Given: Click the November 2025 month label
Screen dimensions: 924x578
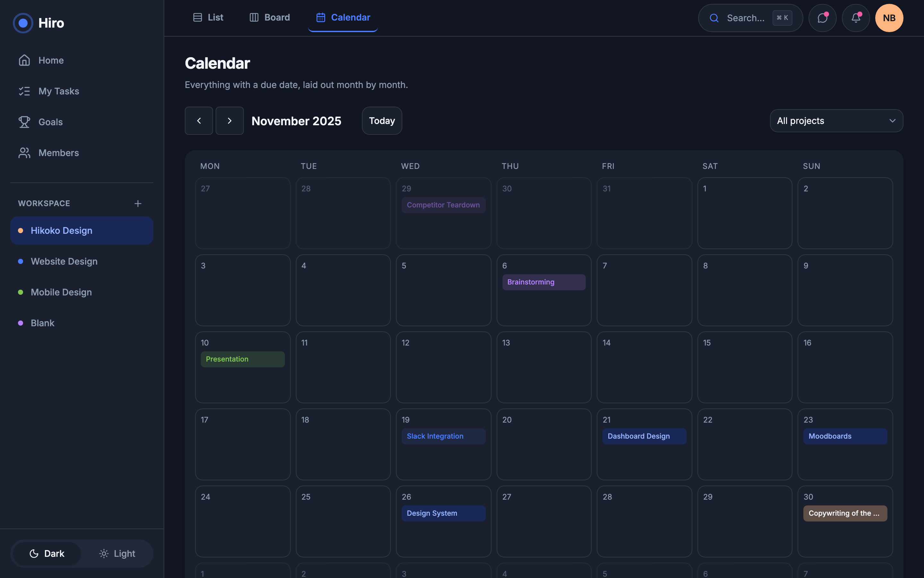Looking at the screenshot, I should 296,121.
